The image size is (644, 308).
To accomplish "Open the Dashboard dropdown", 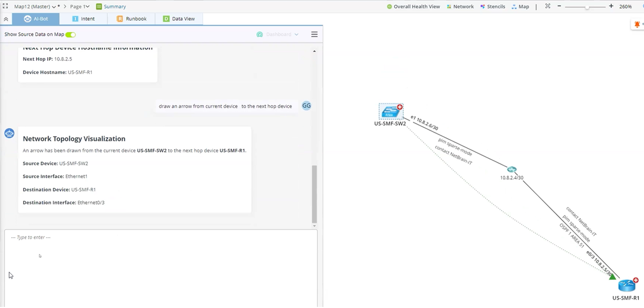I will [x=277, y=35].
